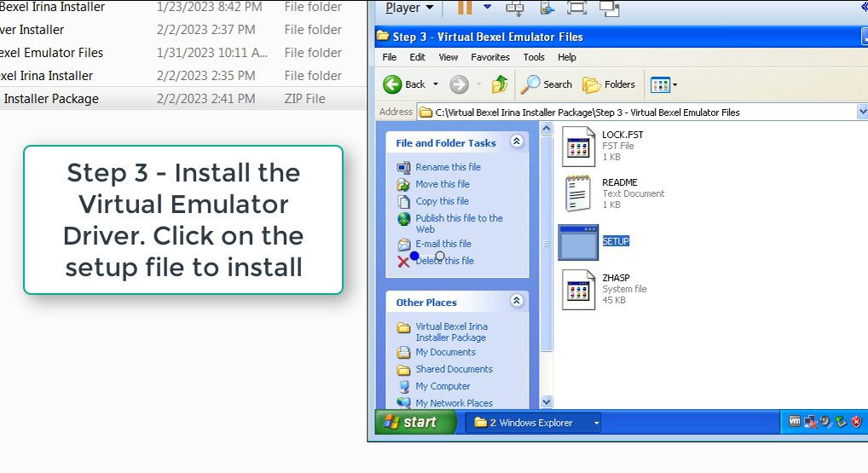Click the VMware Tools tray icon
868x473 pixels.
pyautogui.click(x=795, y=422)
